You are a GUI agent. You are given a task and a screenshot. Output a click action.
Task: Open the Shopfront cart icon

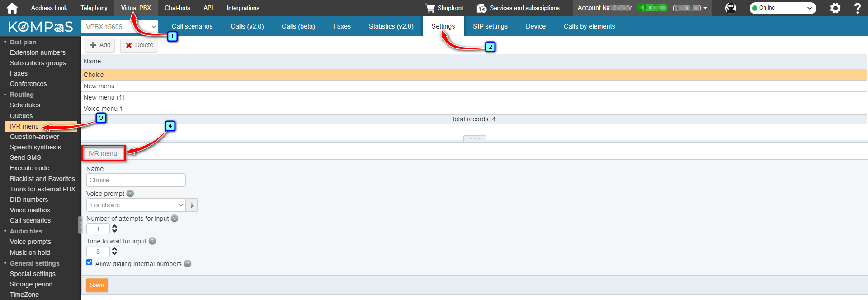[x=429, y=8]
